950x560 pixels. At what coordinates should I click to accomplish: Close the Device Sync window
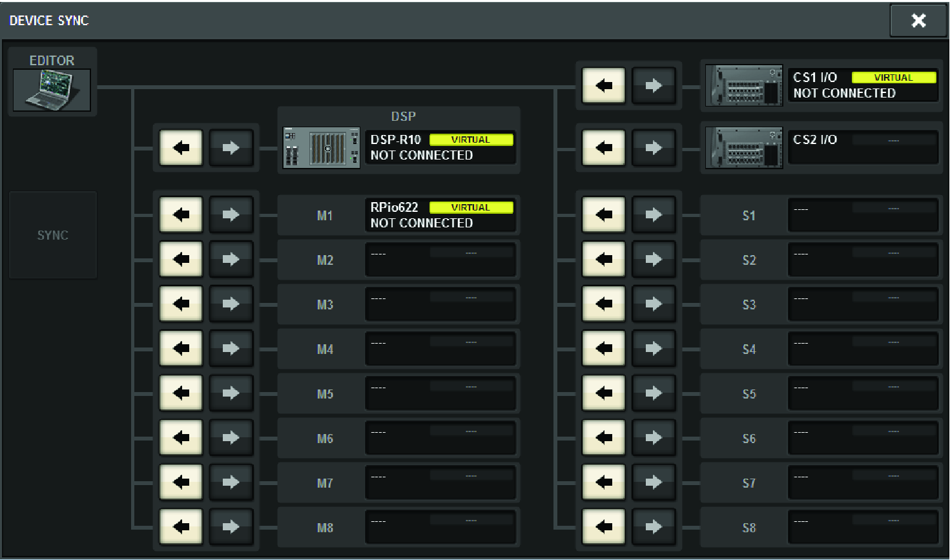918,21
